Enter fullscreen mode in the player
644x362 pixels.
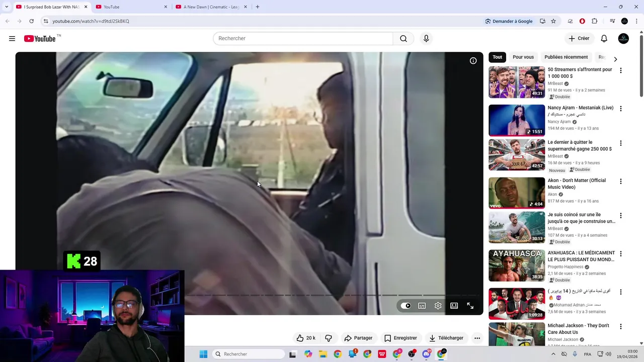(x=470, y=306)
